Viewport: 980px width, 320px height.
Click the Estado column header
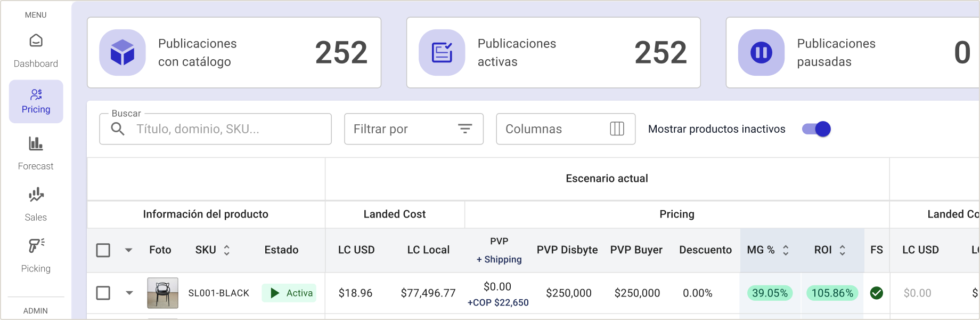tap(281, 250)
